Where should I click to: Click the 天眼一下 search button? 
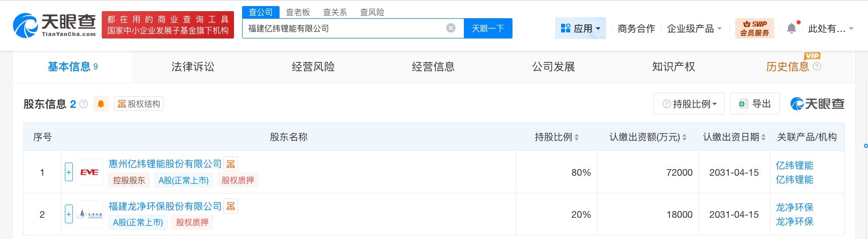point(488,28)
